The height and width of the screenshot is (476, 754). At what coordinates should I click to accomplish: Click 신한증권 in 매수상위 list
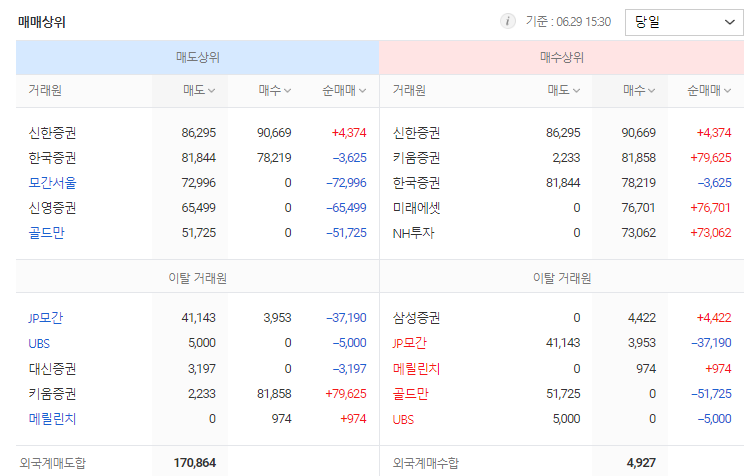coord(416,133)
